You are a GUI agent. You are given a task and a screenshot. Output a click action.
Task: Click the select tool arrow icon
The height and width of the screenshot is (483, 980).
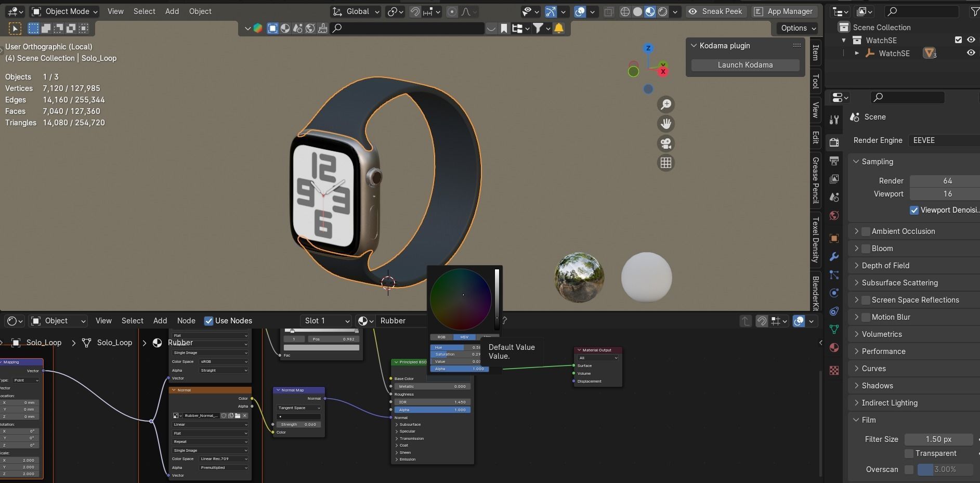[x=15, y=29]
